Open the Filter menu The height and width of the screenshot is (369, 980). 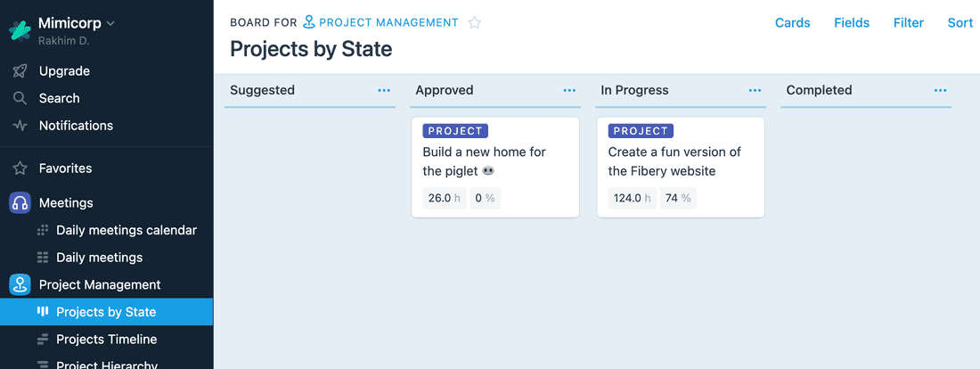pyautogui.click(x=909, y=23)
